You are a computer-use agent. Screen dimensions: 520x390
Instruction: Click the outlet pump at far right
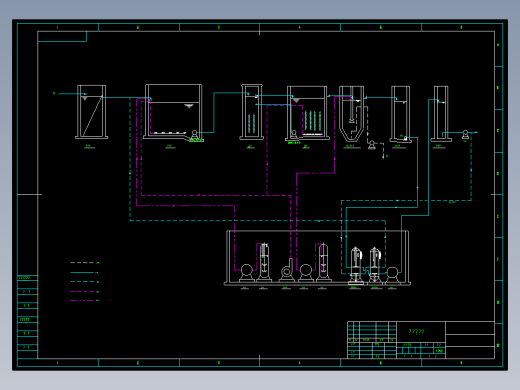click(465, 135)
